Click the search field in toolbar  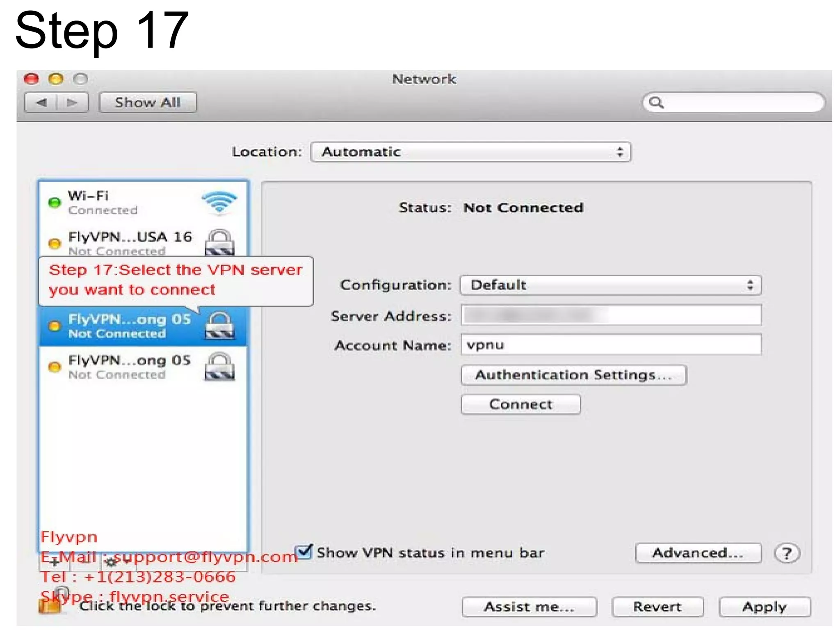pyautogui.click(x=734, y=102)
